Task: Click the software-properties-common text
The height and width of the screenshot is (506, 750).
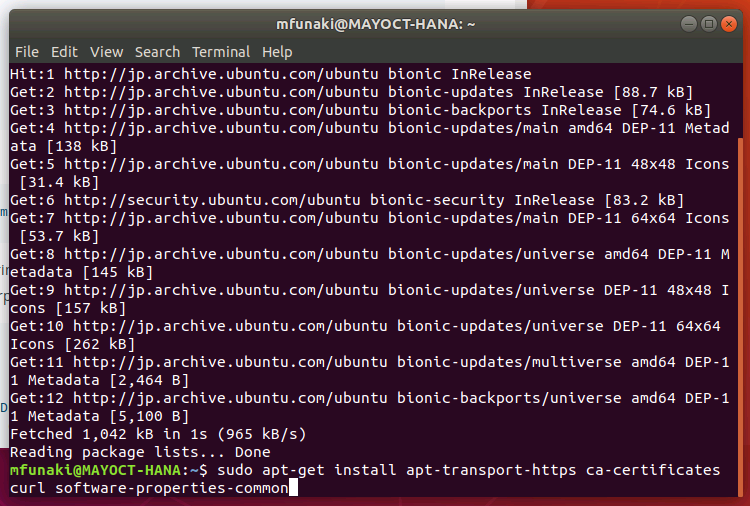Action: click(172, 489)
